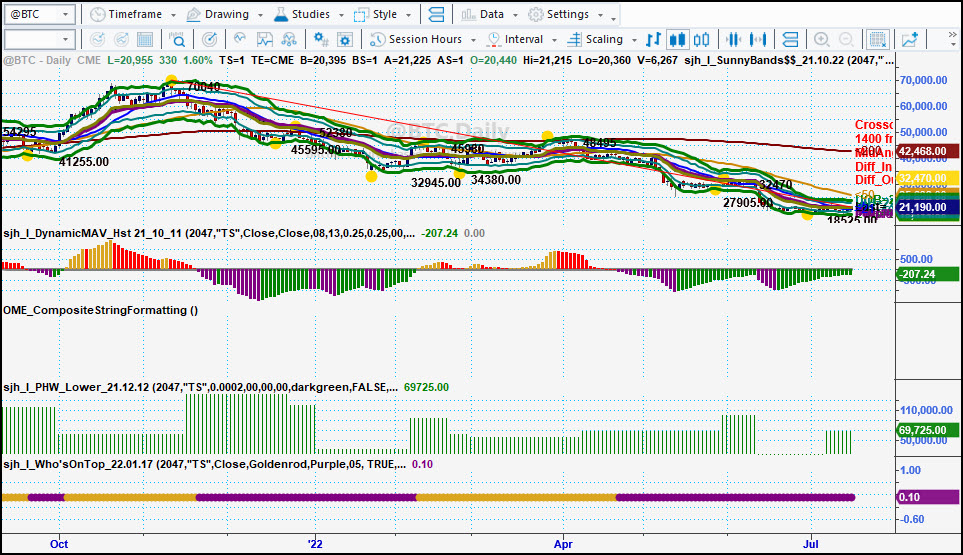Image resolution: width=963 pixels, height=555 pixels.
Task: Click the sjh_I_Who'sOnTop study title
Action: (205, 464)
